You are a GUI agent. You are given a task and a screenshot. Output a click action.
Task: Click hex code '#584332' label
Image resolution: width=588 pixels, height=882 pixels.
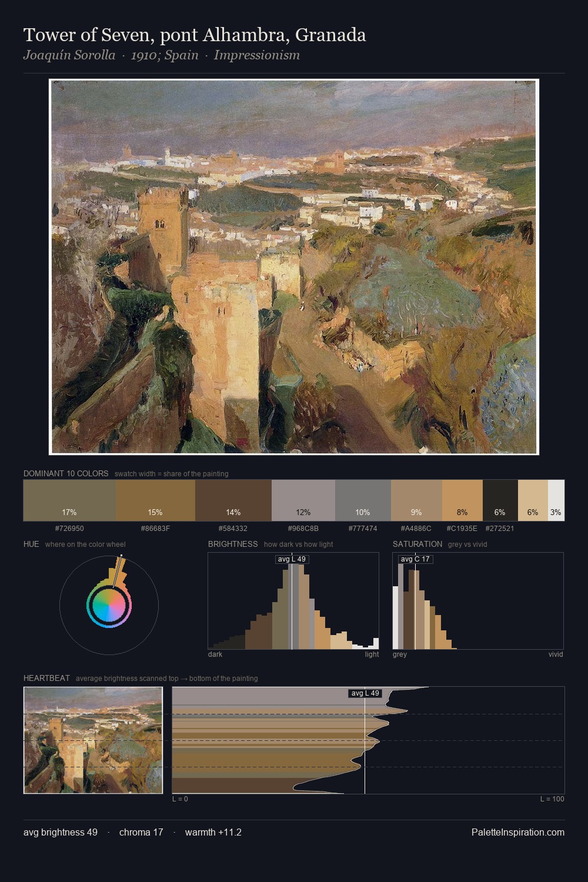point(233,528)
